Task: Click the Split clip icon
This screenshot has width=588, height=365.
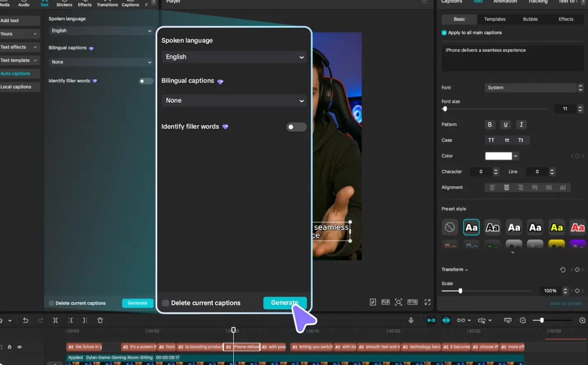Action: tap(55, 320)
